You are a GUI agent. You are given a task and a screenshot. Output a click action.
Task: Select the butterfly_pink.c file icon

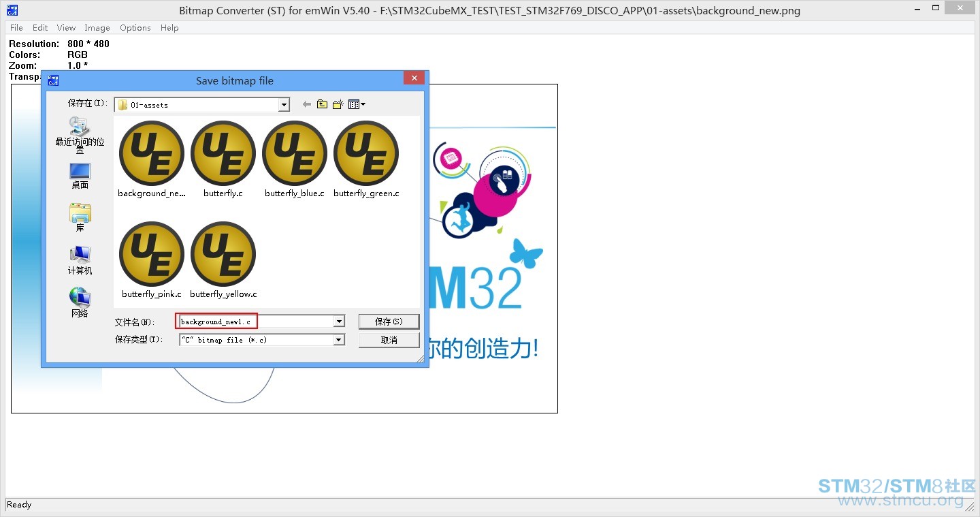pos(152,254)
